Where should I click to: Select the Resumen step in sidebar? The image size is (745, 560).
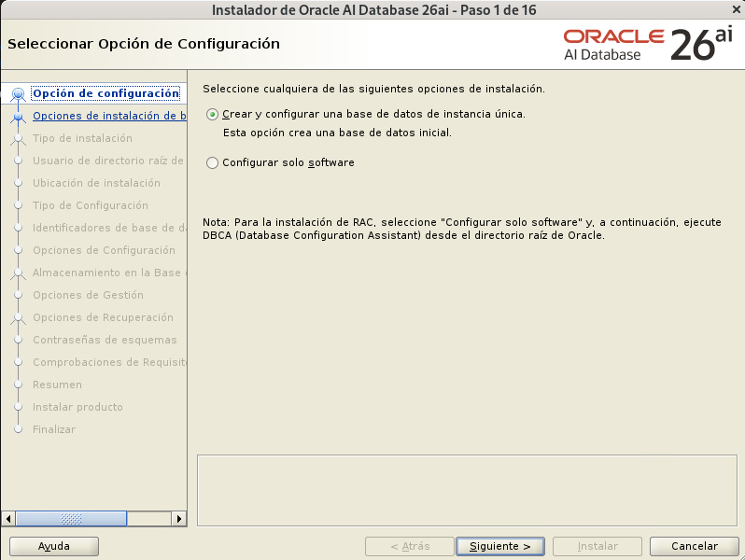tap(57, 385)
